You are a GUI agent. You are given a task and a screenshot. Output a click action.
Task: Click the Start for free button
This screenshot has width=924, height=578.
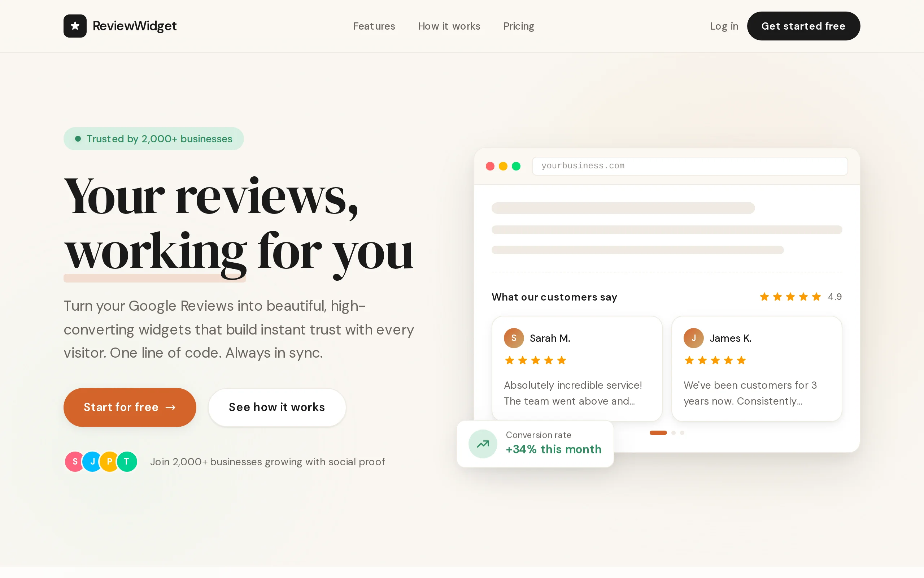tap(130, 407)
